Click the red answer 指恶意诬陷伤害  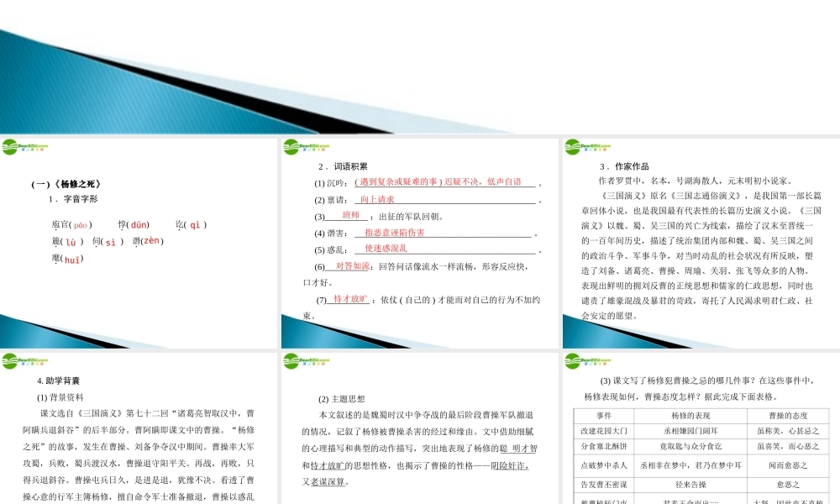[395, 233]
